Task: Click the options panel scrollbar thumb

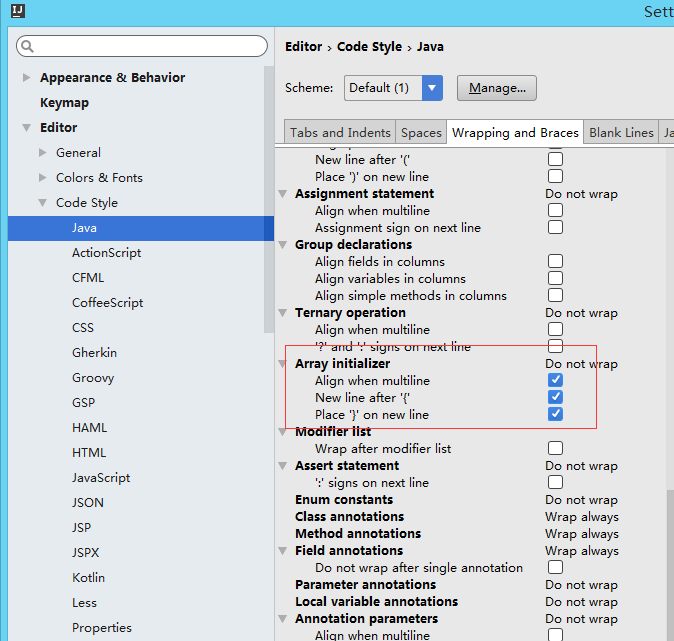Action: coord(671,565)
